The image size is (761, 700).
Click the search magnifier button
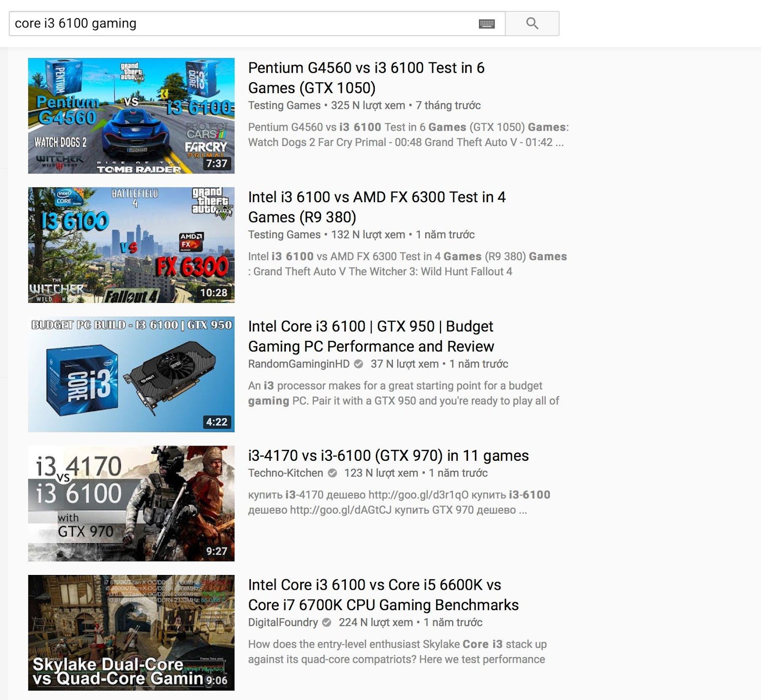[x=532, y=23]
